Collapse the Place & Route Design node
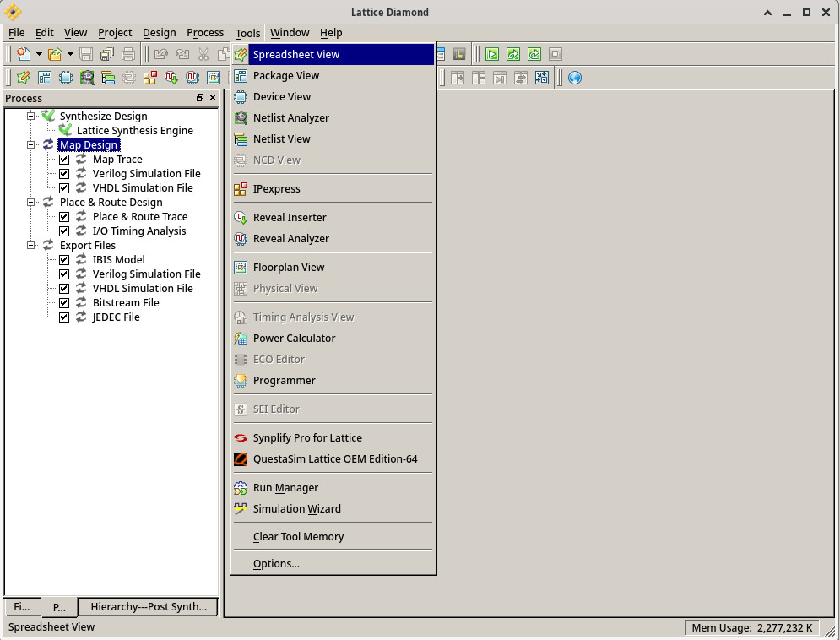 tap(31, 203)
